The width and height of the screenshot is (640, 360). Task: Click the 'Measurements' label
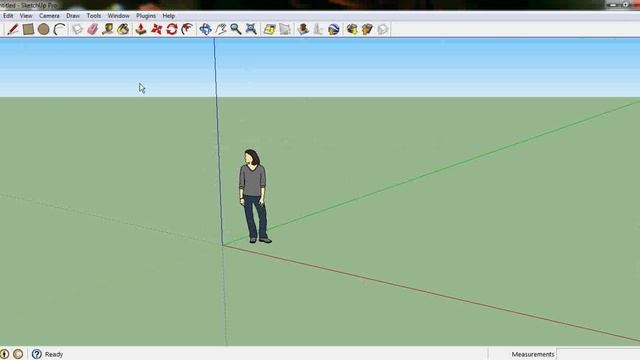533,354
